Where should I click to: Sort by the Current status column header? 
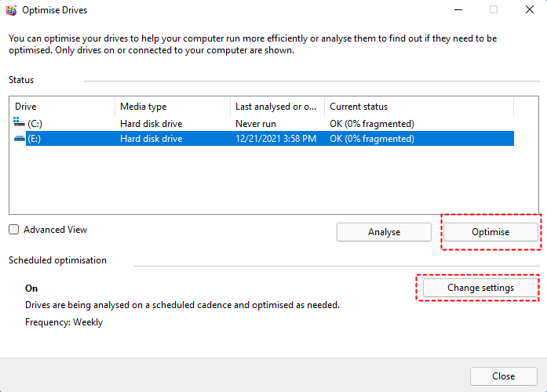418,107
